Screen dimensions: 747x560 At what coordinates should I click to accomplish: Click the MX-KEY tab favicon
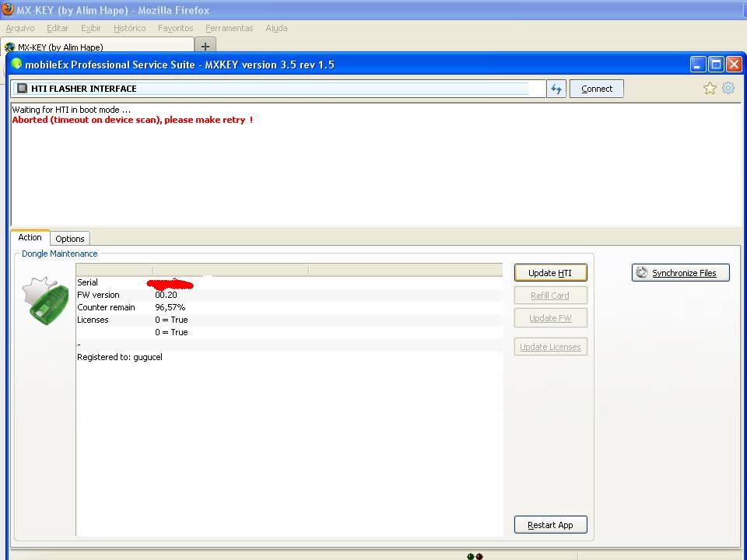pyautogui.click(x=9, y=47)
